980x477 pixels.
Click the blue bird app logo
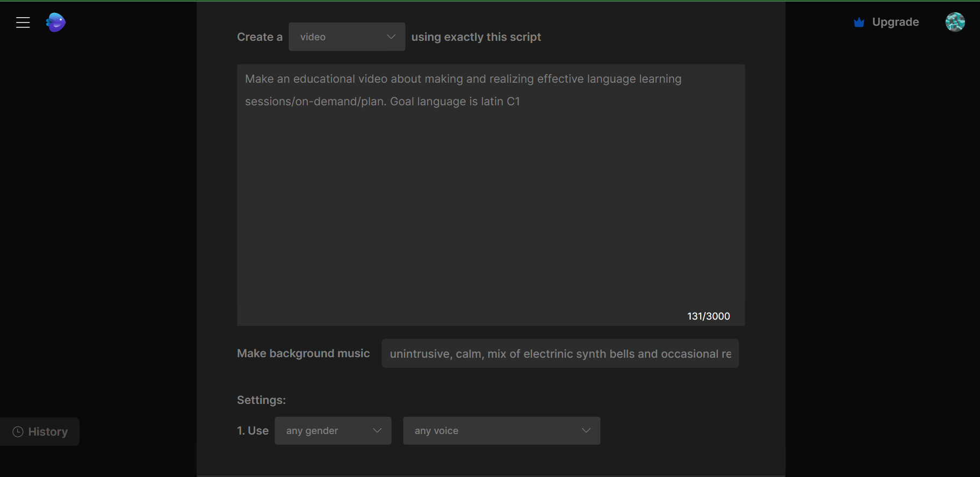pos(56,23)
